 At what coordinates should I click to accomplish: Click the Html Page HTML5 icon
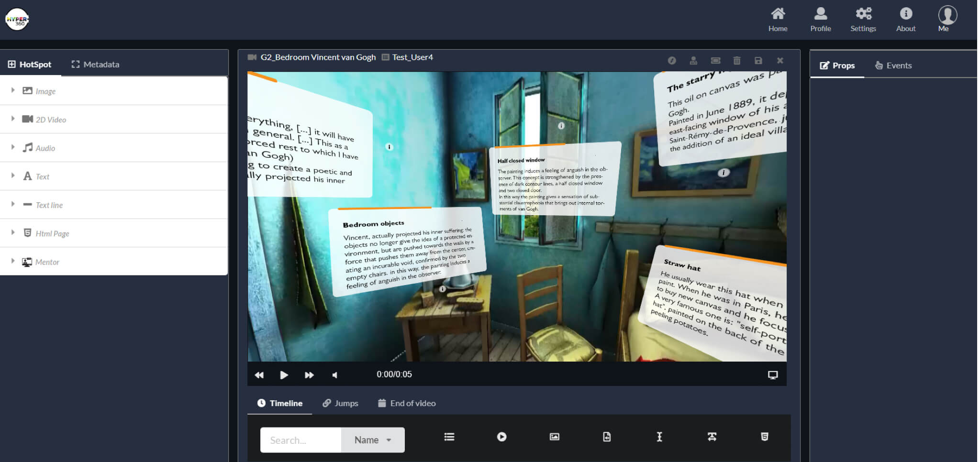(x=28, y=232)
